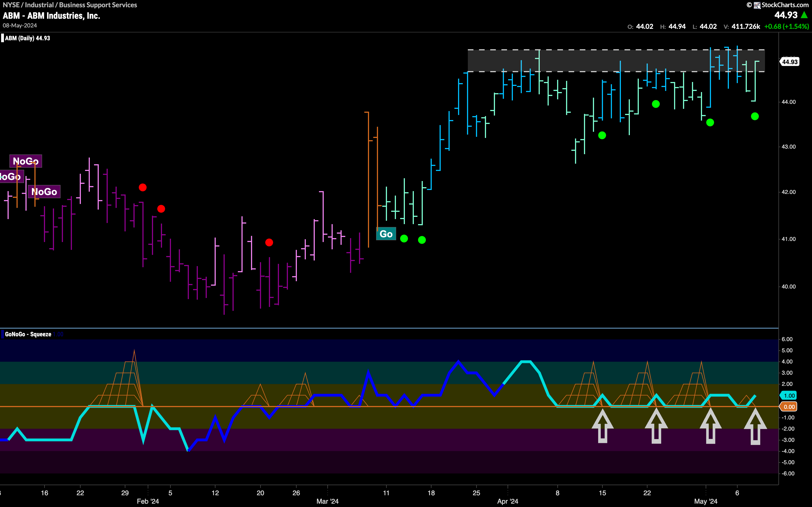This screenshot has height=507, width=812.
Task: Click the red dot at early February high
Action: point(142,187)
